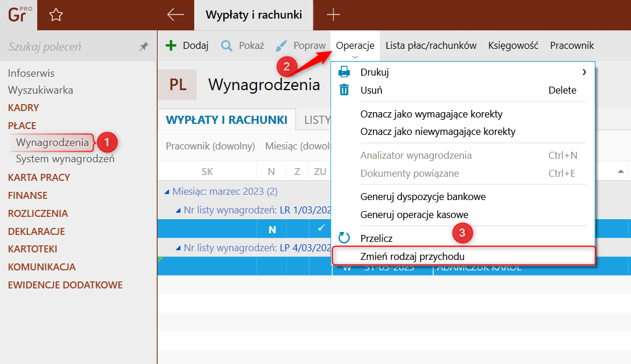Click the Pokaż button

(x=243, y=45)
